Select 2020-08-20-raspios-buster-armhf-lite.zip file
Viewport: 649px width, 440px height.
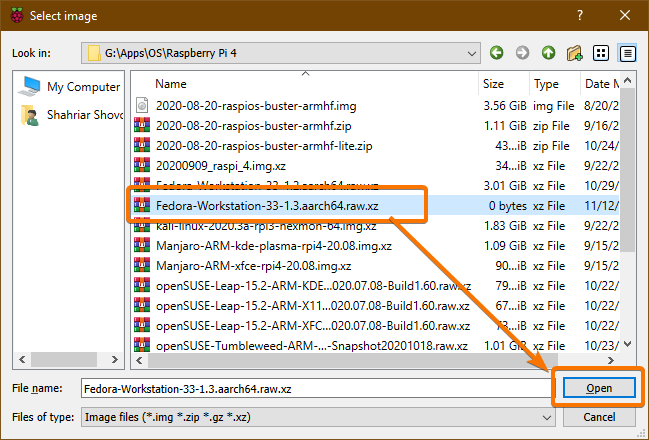pyautogui.click(x=264, y=146)
